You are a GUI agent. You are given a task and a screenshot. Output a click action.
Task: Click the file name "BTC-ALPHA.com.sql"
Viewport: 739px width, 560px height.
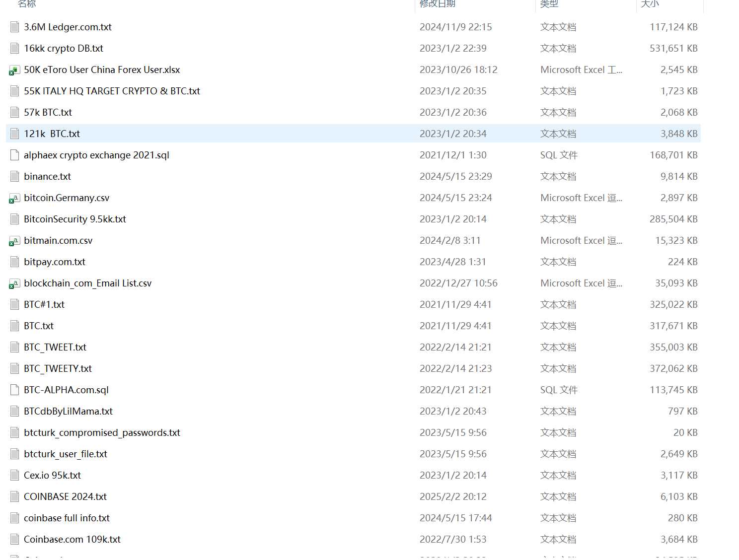point(66,390)
